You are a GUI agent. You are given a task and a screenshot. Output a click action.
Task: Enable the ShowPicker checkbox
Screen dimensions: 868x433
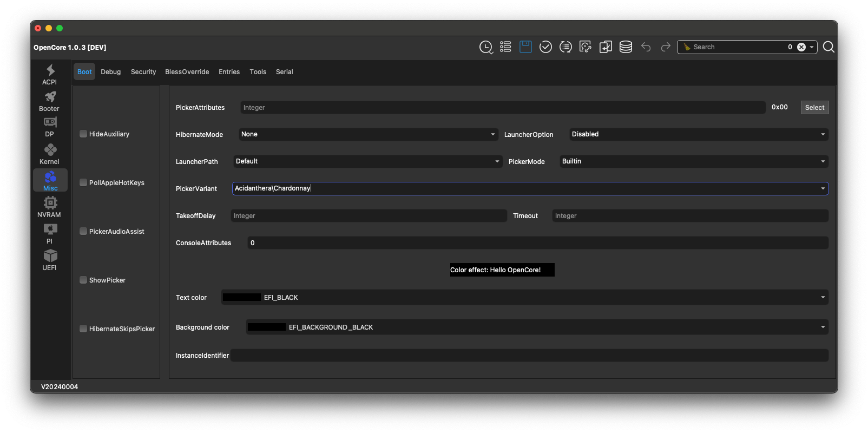(x=83, y=280)
